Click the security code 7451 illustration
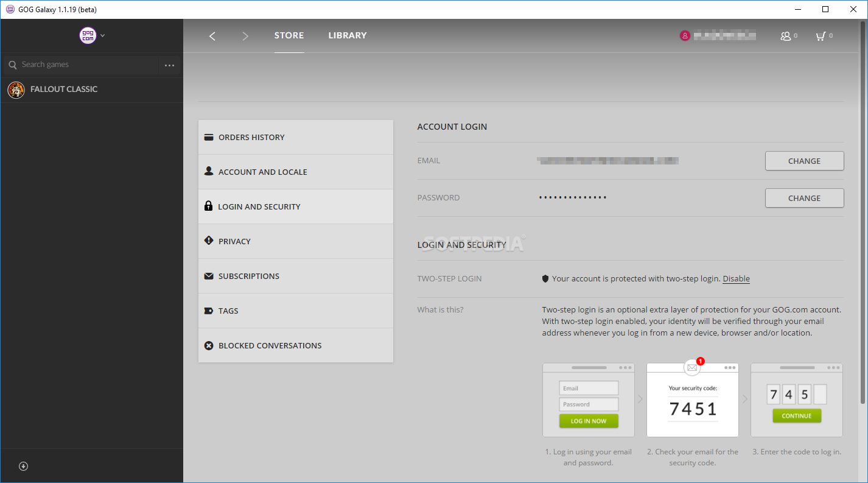 coord(693,400)
